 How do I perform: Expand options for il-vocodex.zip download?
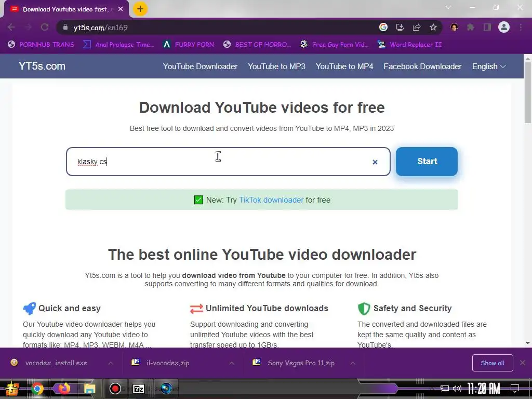tap(232, 363)
